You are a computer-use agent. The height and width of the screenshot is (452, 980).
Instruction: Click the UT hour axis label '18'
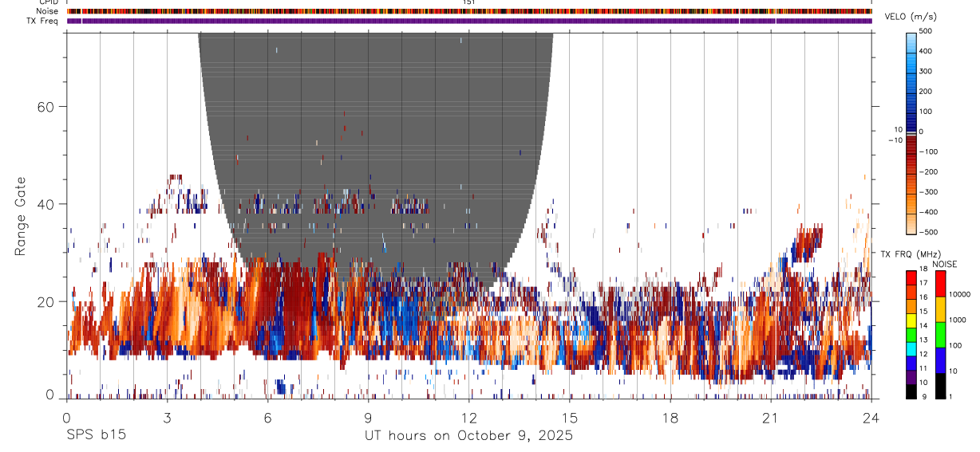(670, 418)
